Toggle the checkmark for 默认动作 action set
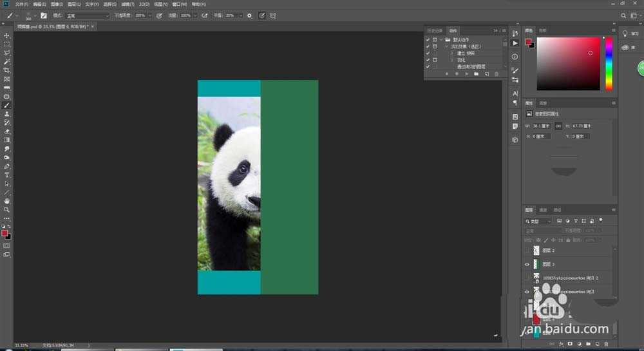The image size is (644, 351). click(428, 40)
